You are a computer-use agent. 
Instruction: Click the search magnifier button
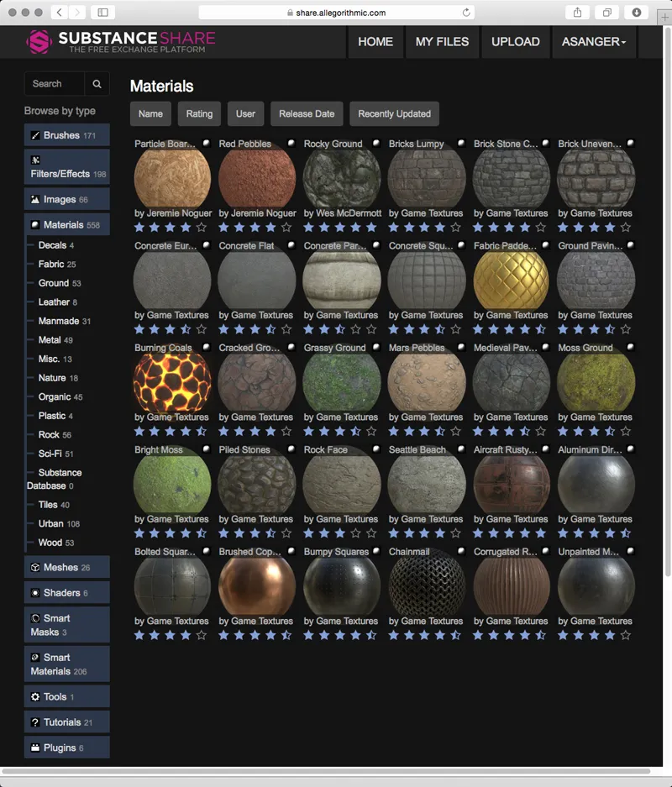[x=97, y=84]
